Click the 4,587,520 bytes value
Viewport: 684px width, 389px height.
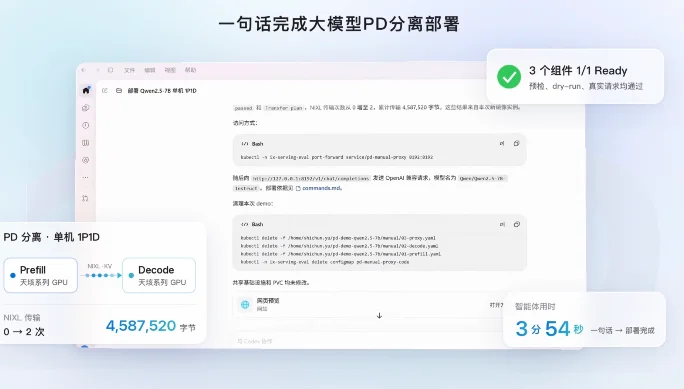pyautogui.click(x=140, y=326)
